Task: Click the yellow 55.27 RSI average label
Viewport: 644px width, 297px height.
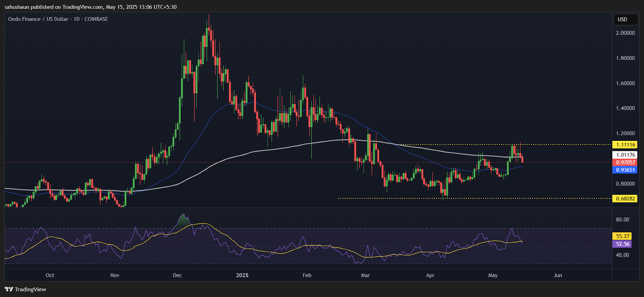Action: pyautogui.click(x=622, y=236)
